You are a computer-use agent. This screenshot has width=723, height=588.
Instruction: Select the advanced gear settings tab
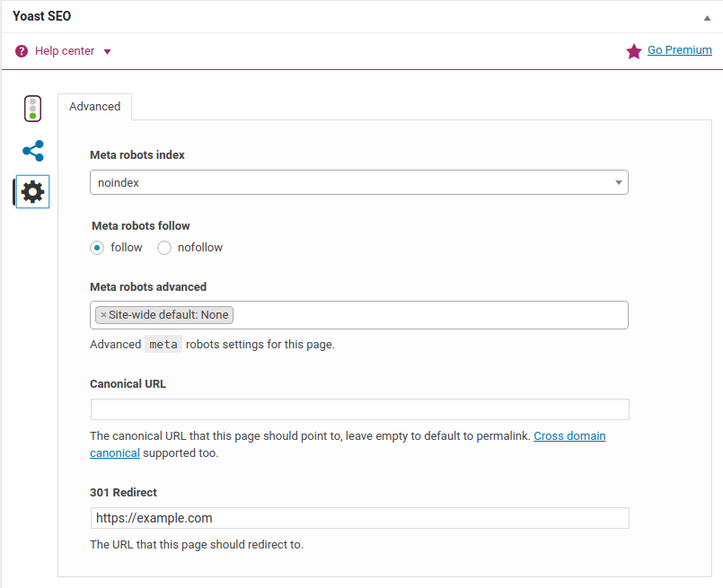click(32, 192)
